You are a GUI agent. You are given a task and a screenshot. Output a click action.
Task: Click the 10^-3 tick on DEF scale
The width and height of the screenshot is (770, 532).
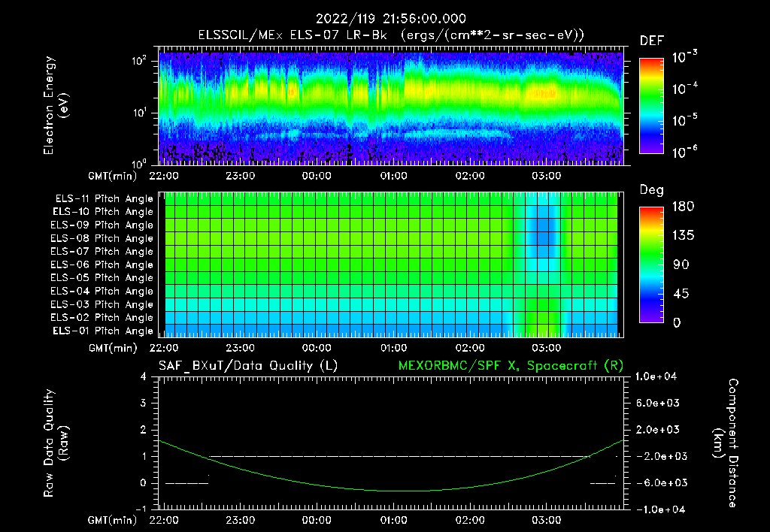[x=684, y=57]
